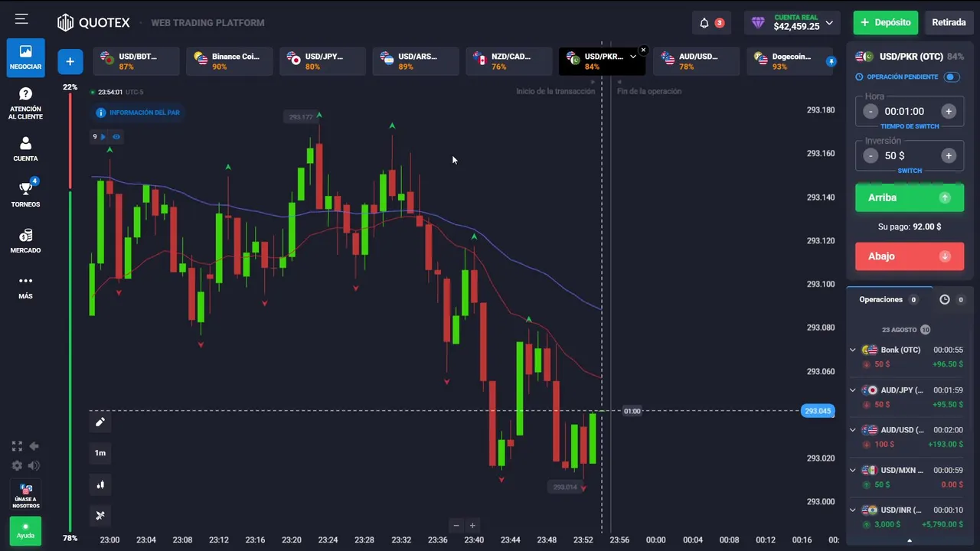This screenshot has height=551, width=980.
Task: Zoom out chart with minus icon
Action: tap(456, 525)
